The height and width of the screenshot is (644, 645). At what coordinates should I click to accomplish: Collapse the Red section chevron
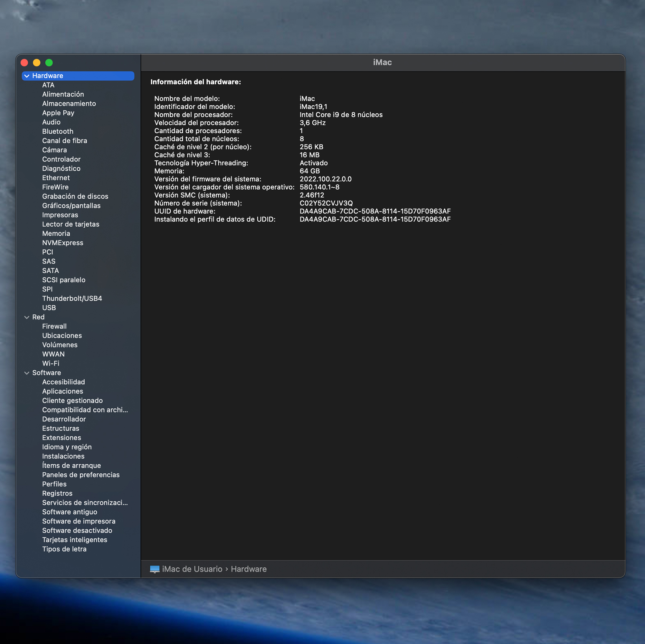click(27, 317)
